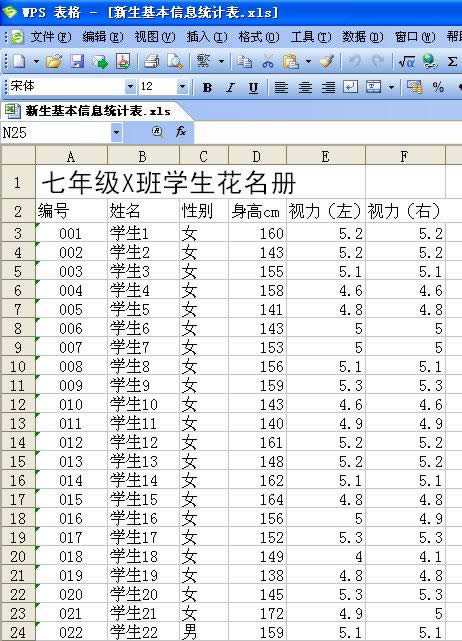Open the font size 12 dropdown
This screenshot has height=641, width=462.
pyautogui.click(x=182, y=87)
